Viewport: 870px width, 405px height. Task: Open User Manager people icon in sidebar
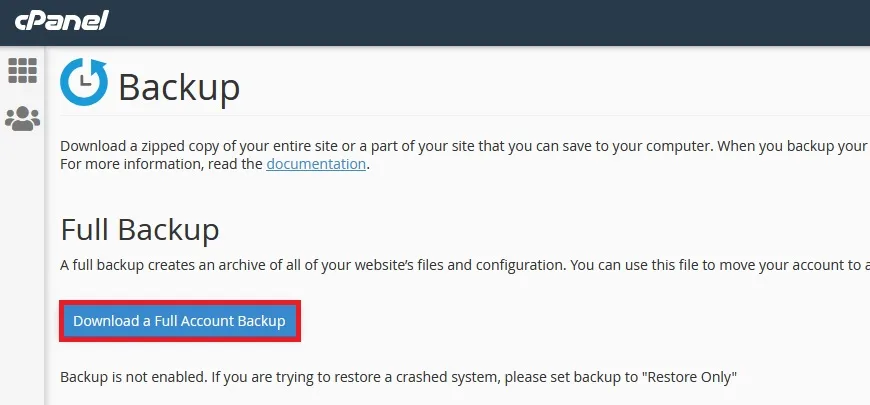[22, 118]
